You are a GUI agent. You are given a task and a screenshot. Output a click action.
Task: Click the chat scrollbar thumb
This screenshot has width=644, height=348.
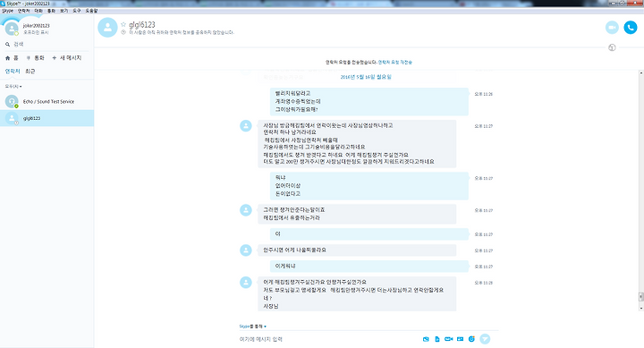click(x=641, y=297)
